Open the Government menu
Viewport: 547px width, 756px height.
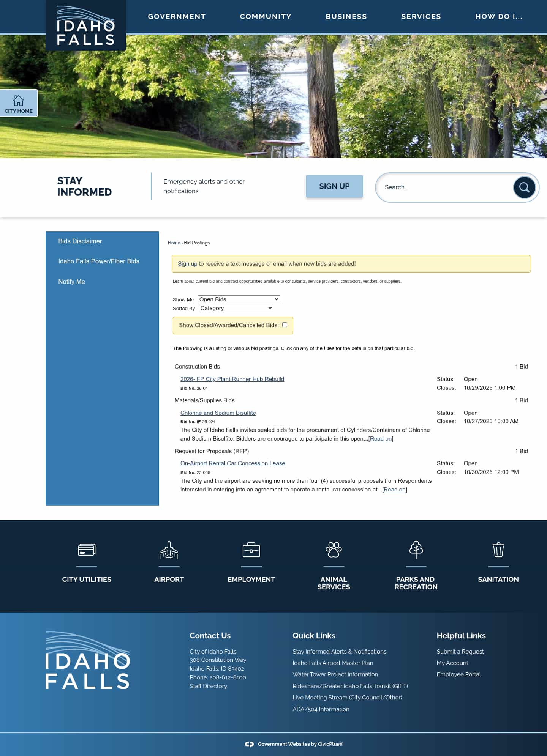point(177,17)
